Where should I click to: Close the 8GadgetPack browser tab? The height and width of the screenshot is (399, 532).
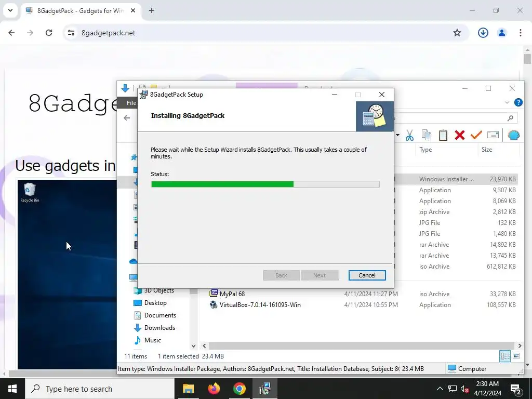[133, 11]
